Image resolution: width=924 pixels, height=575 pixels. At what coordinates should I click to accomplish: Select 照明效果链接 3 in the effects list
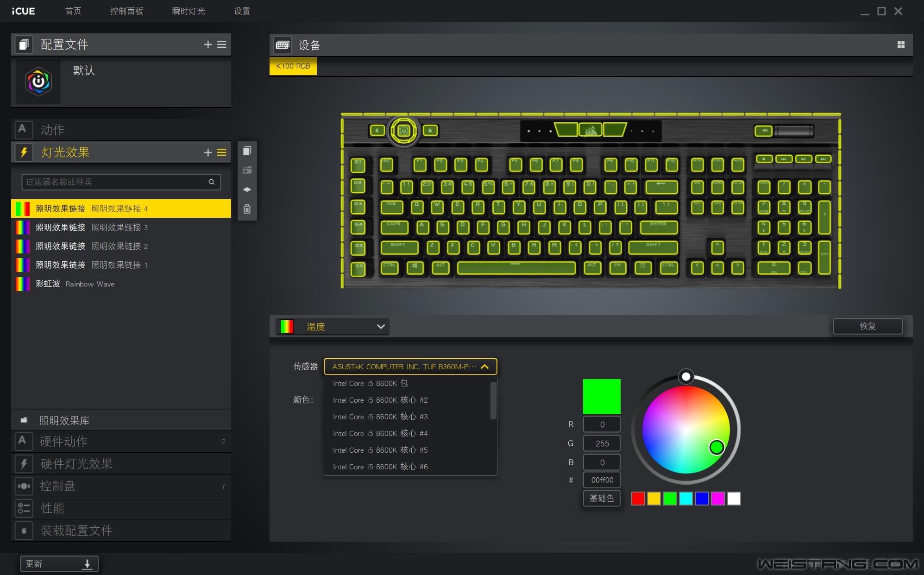tap(121, 227)
